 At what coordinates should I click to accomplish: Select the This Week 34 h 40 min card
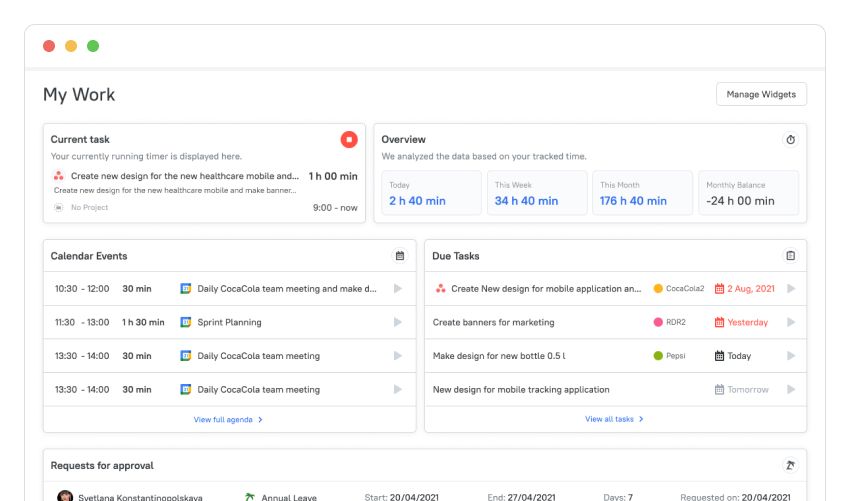click(537, 192)
